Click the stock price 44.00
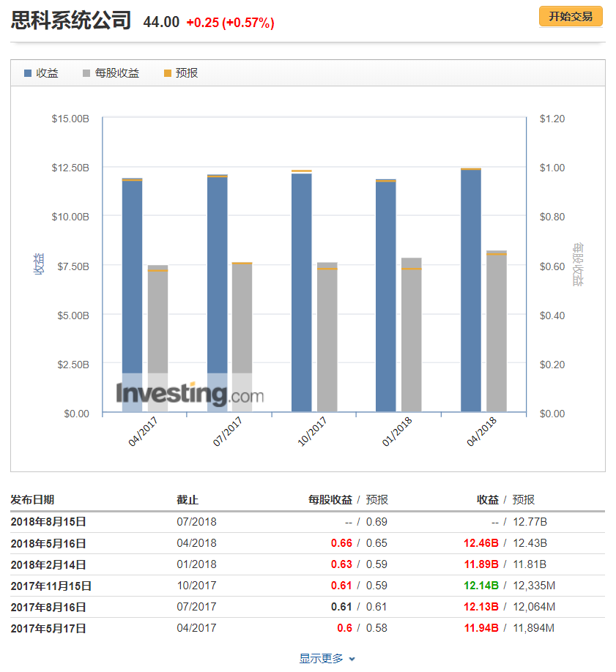616x672 pixels. 161,22
